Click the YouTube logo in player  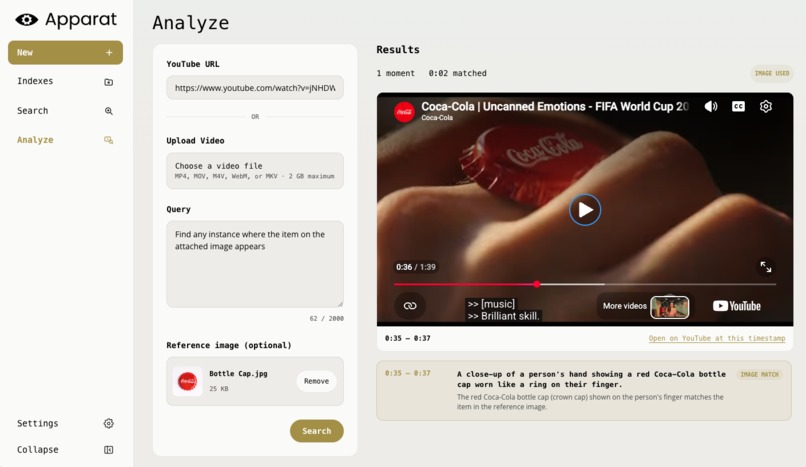point(737,306)
